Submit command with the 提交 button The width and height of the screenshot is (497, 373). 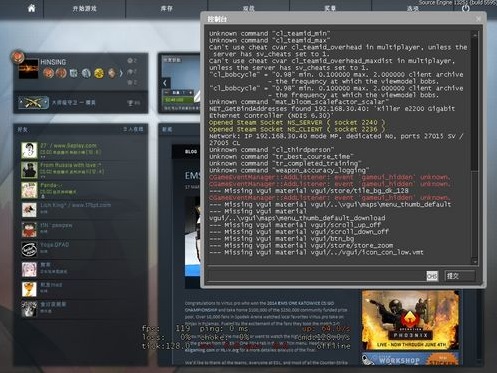click(x=460, y=276)
